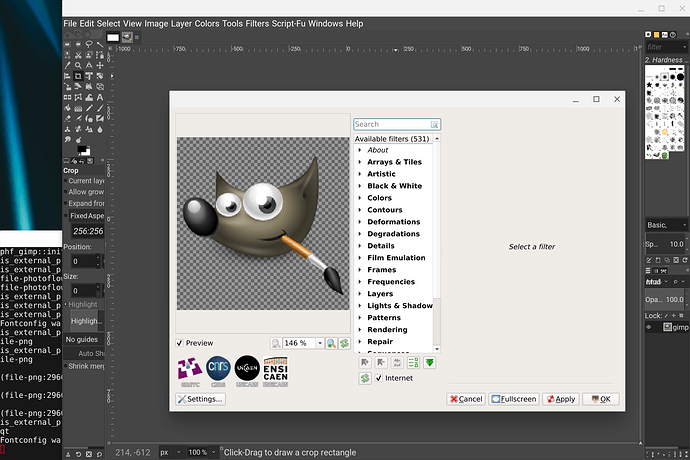
Task: Toggle the Preview checkbox
Action: point(180,343)
